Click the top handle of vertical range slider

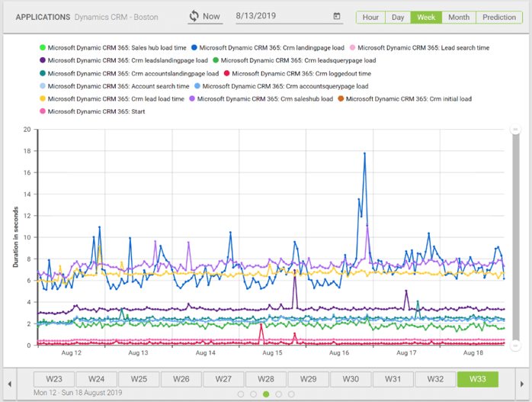515,130
